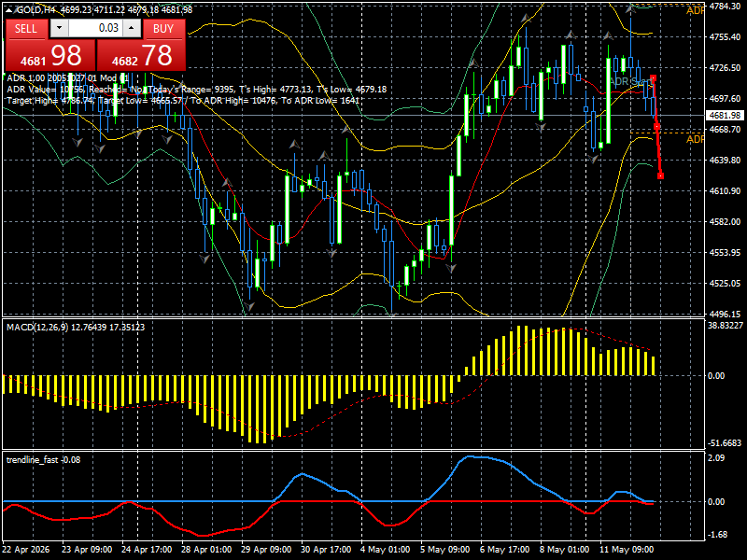The width and height of the screenshot is (747, 560).
Task: Click the 11 May 09:00 time label
Action: point(627,549)
